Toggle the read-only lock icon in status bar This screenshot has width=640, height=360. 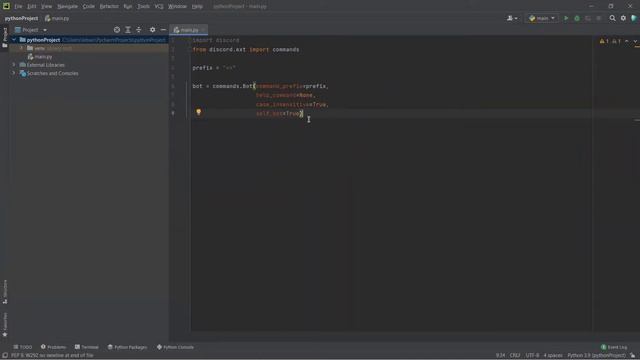point(633,355)
